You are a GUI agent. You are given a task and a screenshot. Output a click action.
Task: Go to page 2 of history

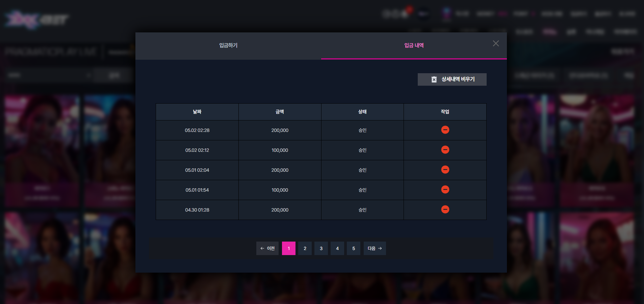[305, 248]
